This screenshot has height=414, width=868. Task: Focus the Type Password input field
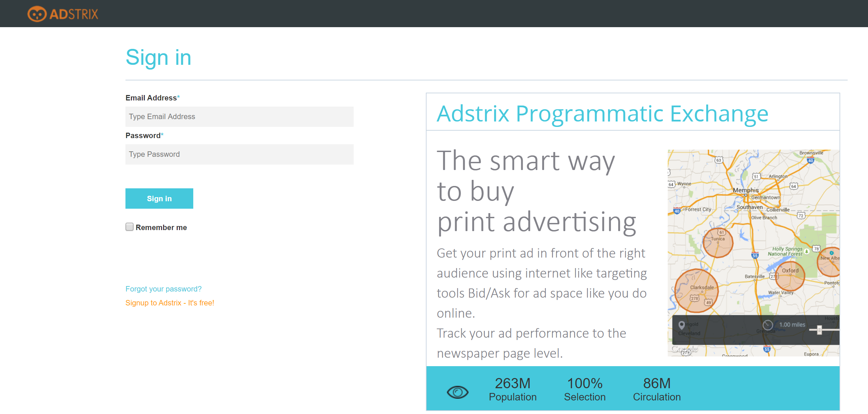click(x=239, y=154)
